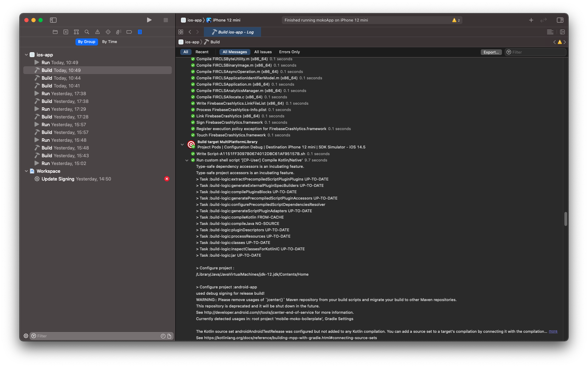Select Build Today, 10:41 report

point(97,86)
